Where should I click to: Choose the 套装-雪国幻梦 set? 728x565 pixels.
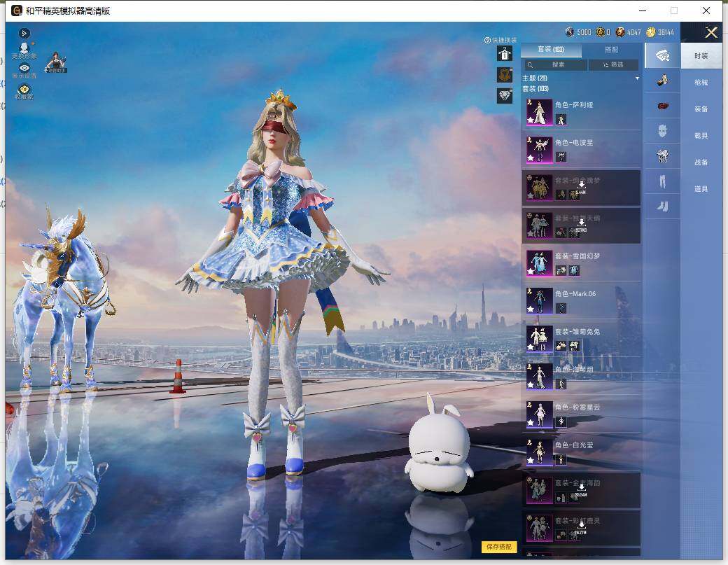click(581, 263)
